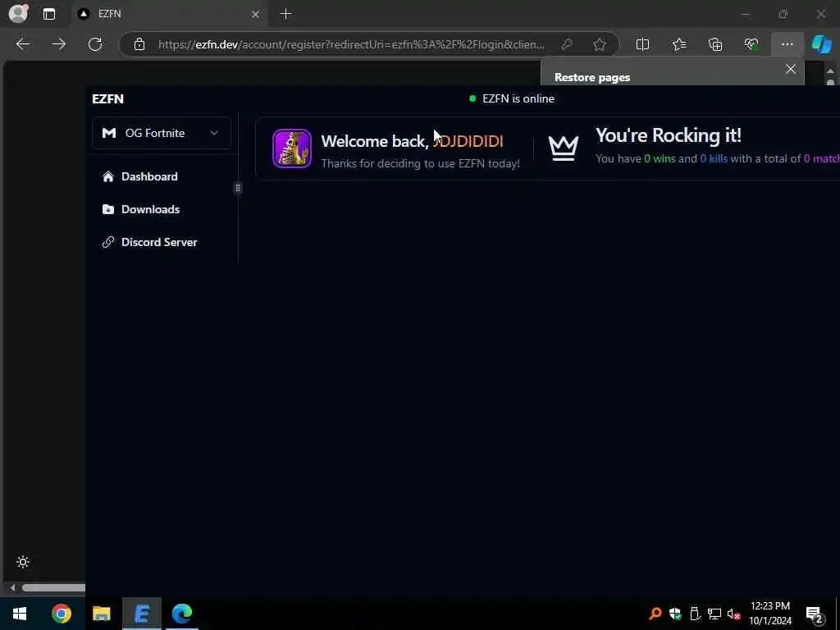Click the horizontal scrollbar thumb
Image resolution: width=840 pixels, height=630 pixels.
click(53, 587)
